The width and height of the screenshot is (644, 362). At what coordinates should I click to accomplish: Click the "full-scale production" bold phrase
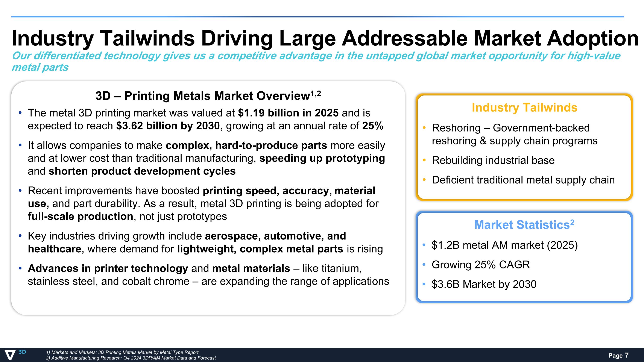pos(80,217)
